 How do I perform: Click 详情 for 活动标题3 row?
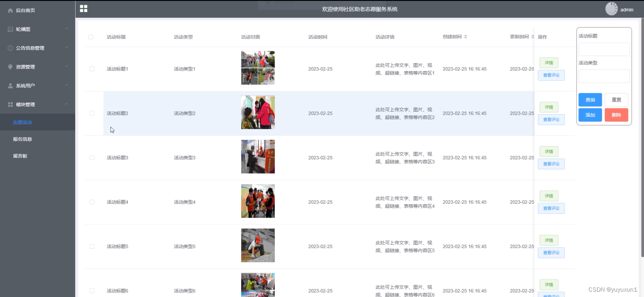tap(549, 151)
